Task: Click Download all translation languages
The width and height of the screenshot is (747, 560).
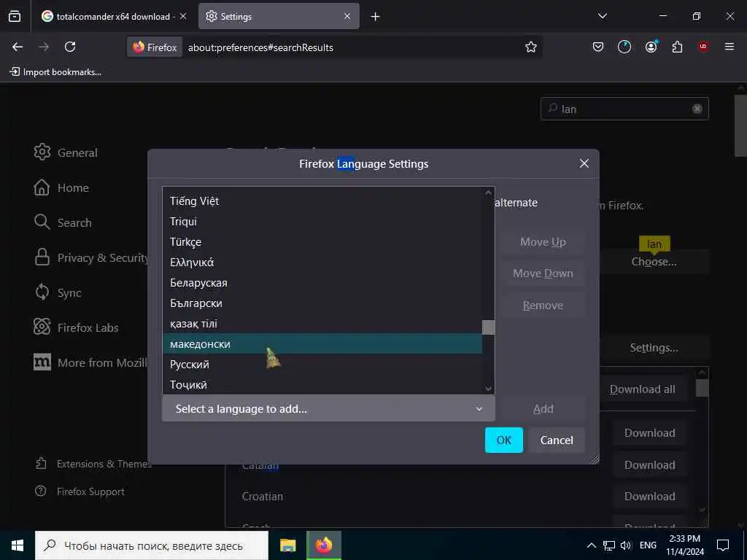Action: [x=642, y=389]
